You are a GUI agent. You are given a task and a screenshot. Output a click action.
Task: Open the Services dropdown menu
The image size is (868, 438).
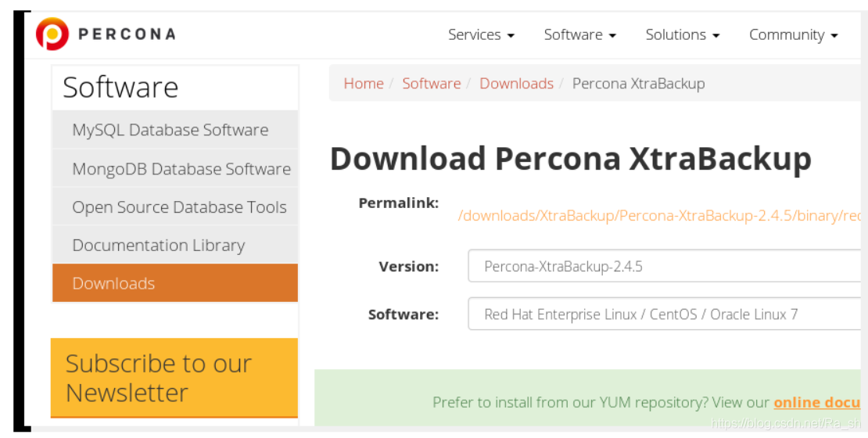[x=481, y=35]
